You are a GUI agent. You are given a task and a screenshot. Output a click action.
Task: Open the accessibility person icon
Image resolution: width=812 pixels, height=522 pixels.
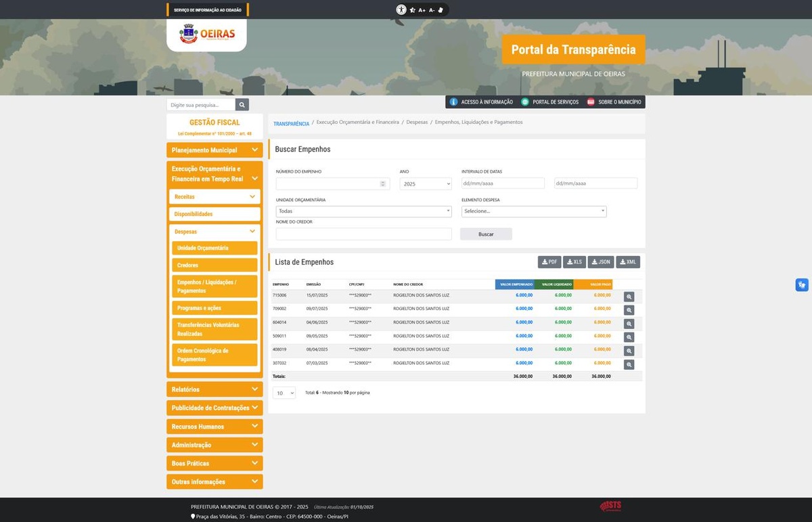click(x=401, y=10)
